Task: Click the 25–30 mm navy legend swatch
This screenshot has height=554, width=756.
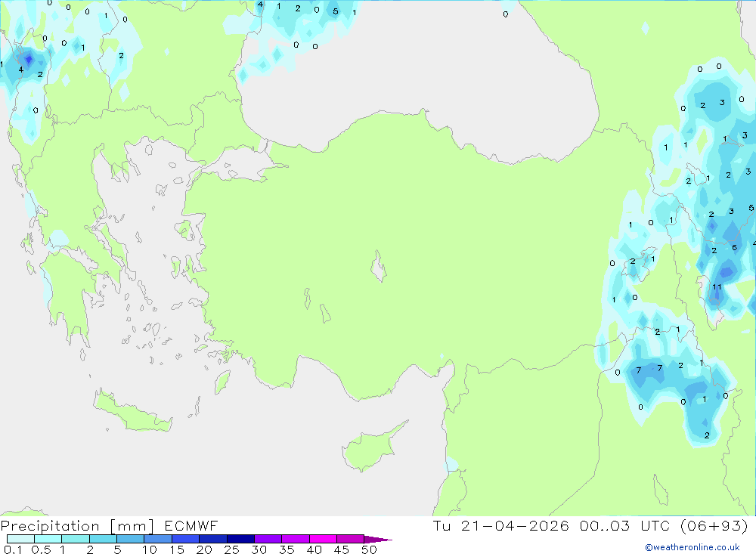Action: click(x=240, y=539)
